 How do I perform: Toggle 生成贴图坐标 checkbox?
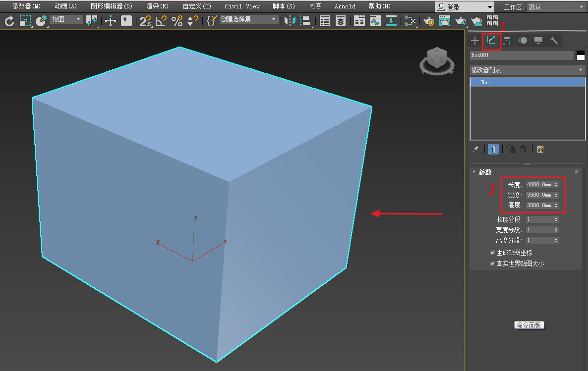coord(492,253)
